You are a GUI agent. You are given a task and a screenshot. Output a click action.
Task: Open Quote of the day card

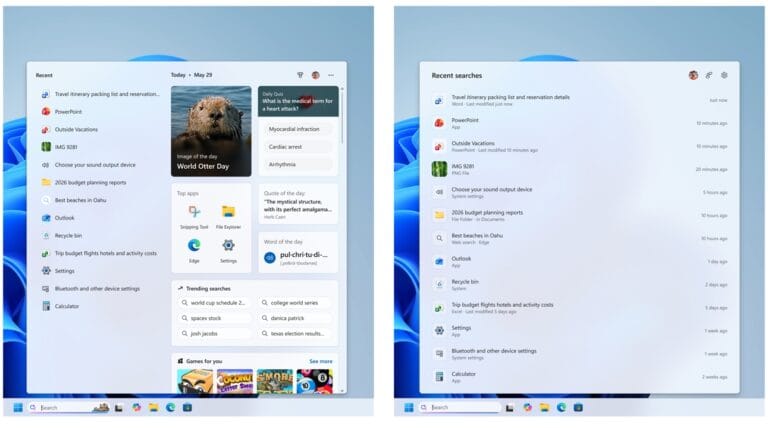point(298,204)
